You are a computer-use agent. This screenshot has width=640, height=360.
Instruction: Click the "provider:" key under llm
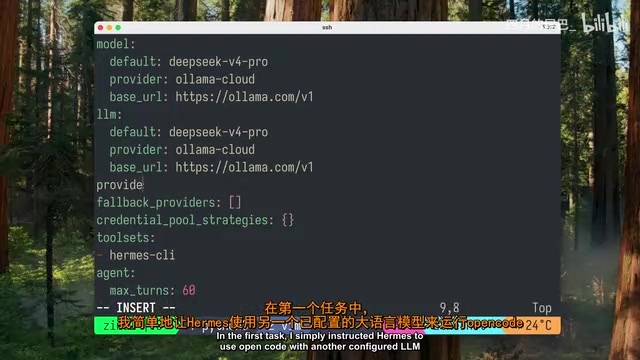pos(139,150)
